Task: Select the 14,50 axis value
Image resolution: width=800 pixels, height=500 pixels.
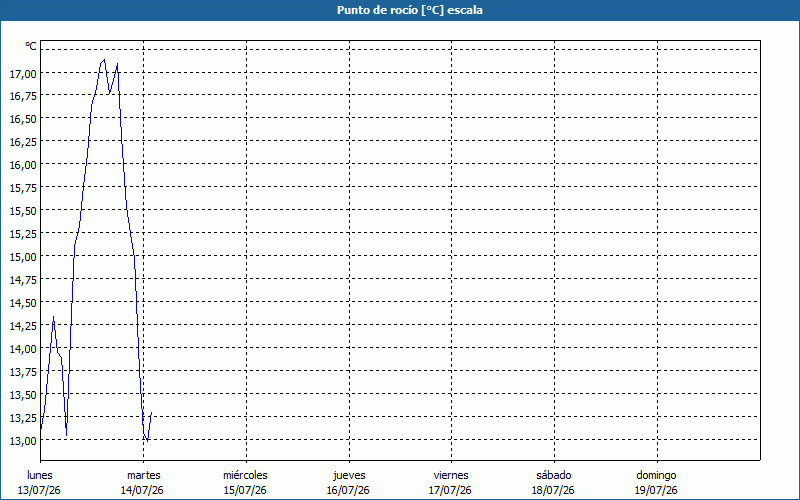Action: [x=23, y=302]
